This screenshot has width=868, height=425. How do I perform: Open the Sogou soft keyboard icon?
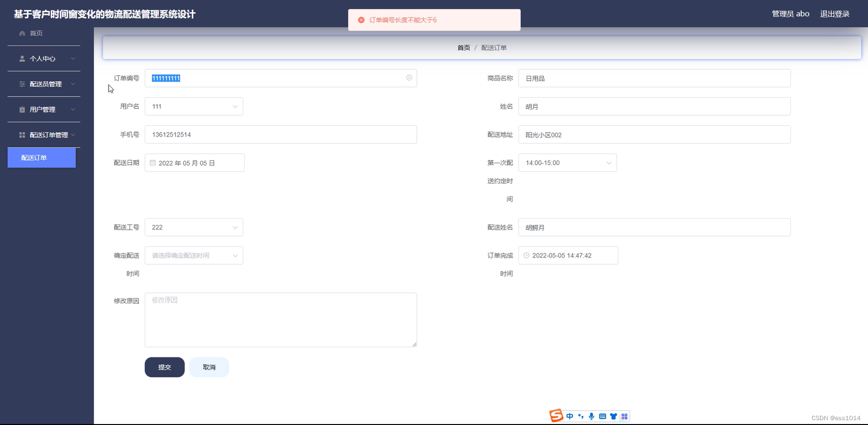(x=602, y=416)
